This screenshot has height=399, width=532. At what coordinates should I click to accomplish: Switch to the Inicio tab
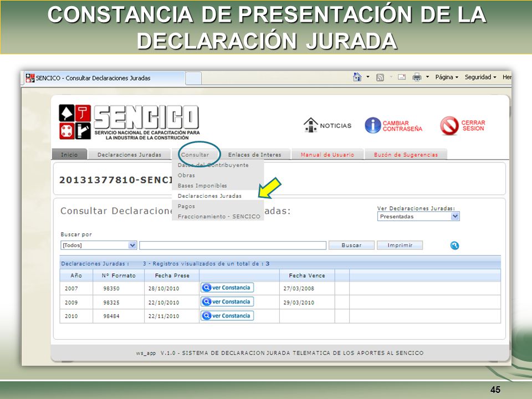70,155
